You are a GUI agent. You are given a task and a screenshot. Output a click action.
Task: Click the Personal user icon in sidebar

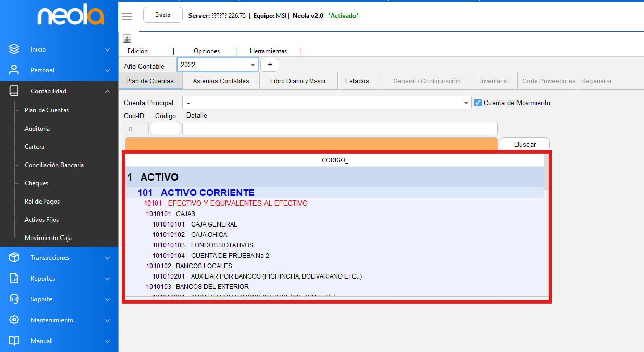14,70
